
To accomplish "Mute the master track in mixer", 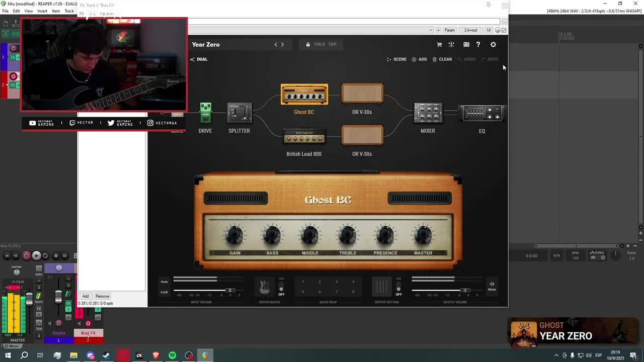I will coord(39,281).
